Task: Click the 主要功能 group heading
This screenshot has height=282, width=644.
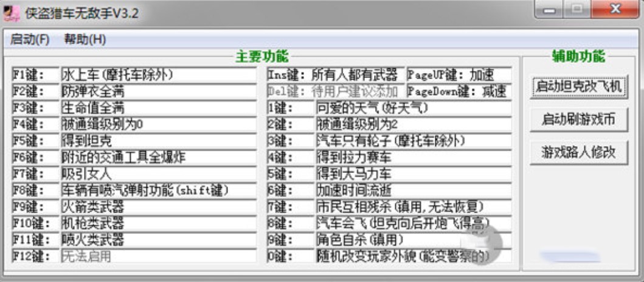Action: click(261, 57)
